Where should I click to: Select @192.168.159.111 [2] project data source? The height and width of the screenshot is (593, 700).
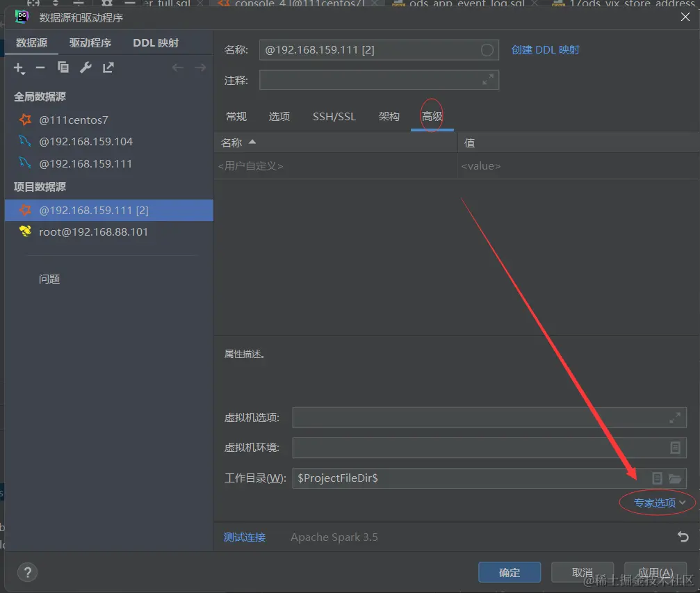point(109,211)
